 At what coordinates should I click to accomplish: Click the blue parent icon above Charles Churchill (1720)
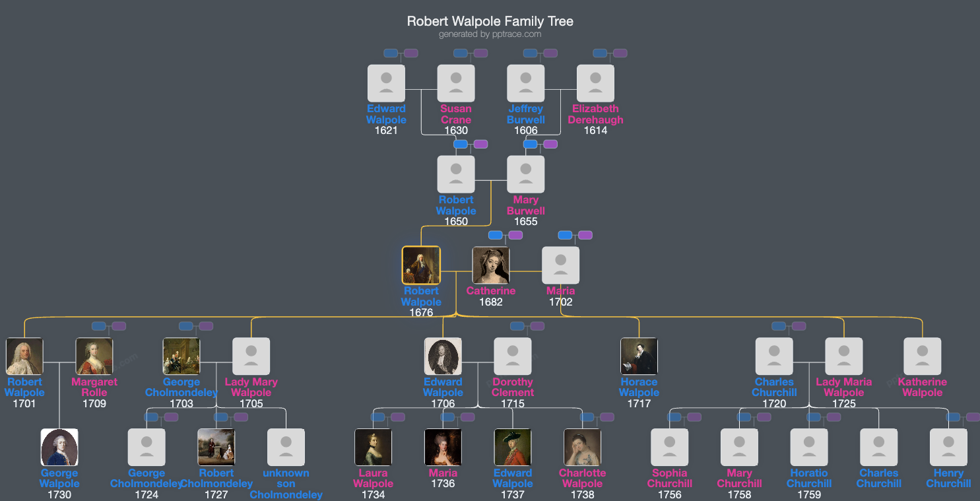[779, 325]
